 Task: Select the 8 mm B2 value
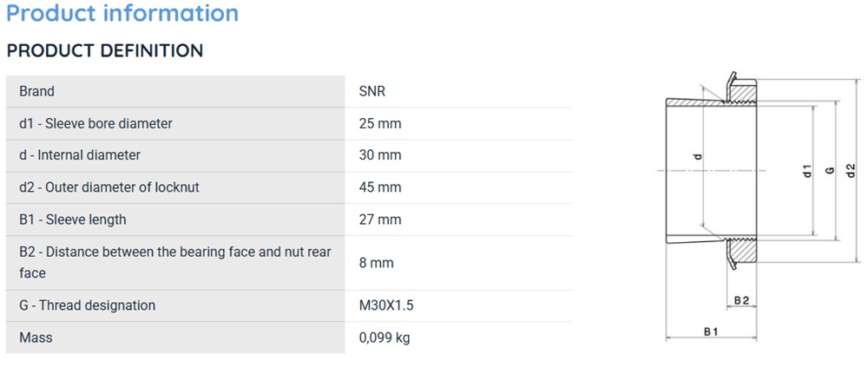coord(376,262)
